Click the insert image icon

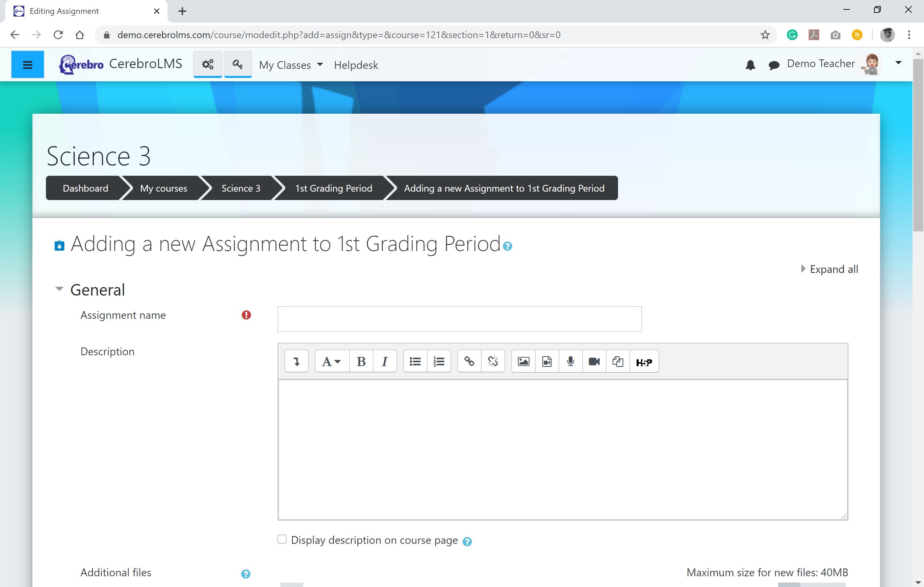pos(523,361)
